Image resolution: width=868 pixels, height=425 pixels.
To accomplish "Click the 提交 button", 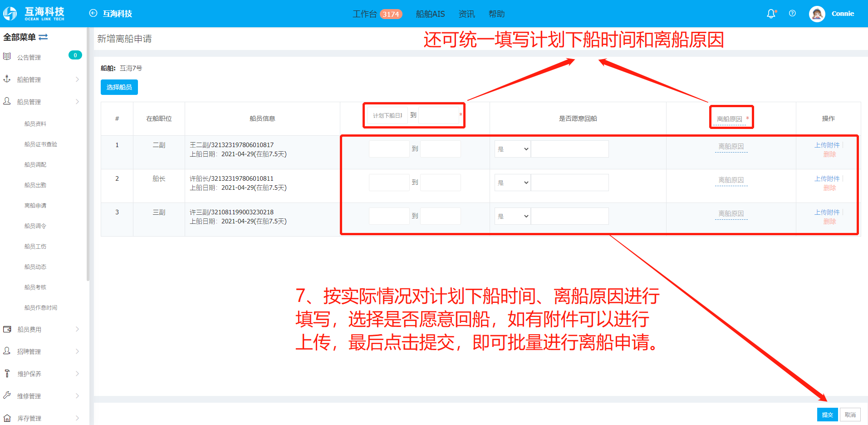I will (828, 415).
